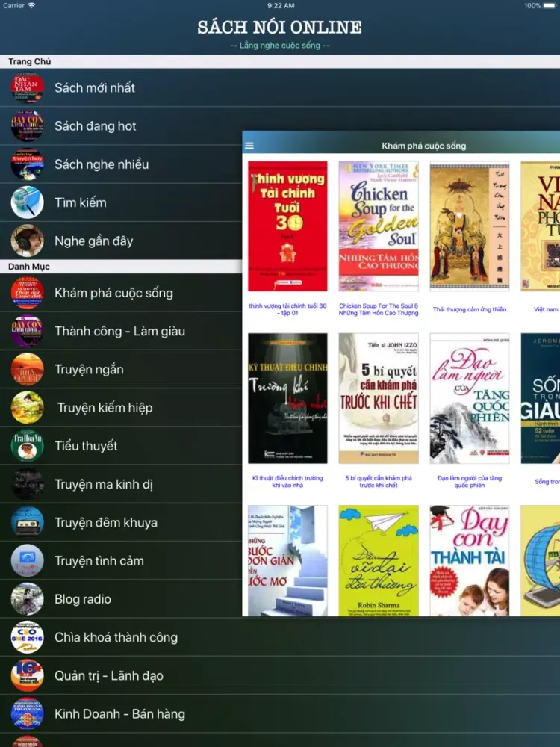
Task: Tap the Quản trị - Lãnh đạo round icon
Action: click(x=27, y=675)
